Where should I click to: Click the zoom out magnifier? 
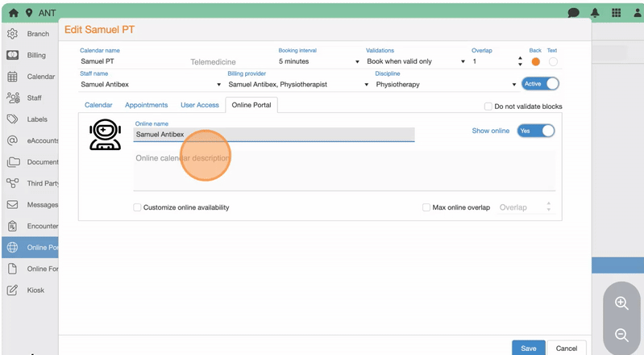[621, 335]
